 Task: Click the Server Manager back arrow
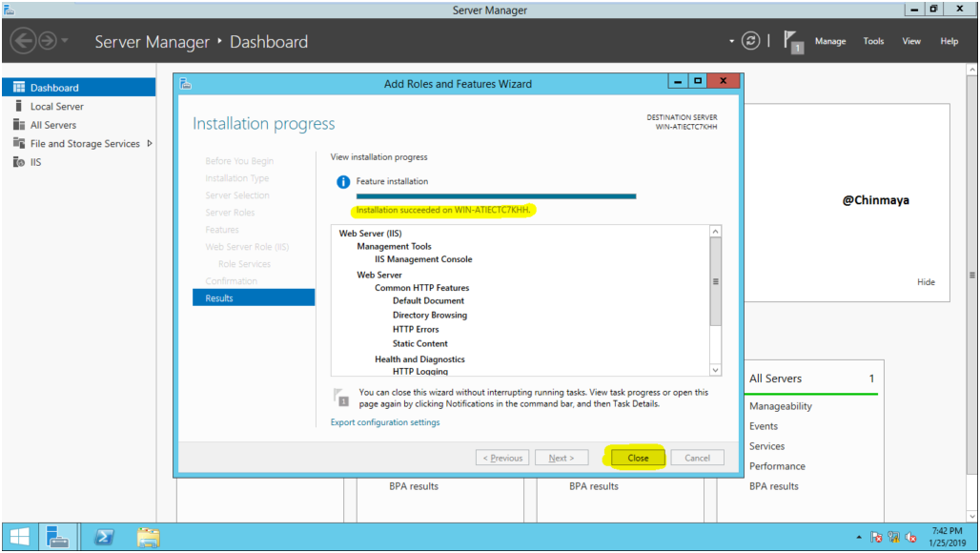pyautogui.click(x=23, y=41)
